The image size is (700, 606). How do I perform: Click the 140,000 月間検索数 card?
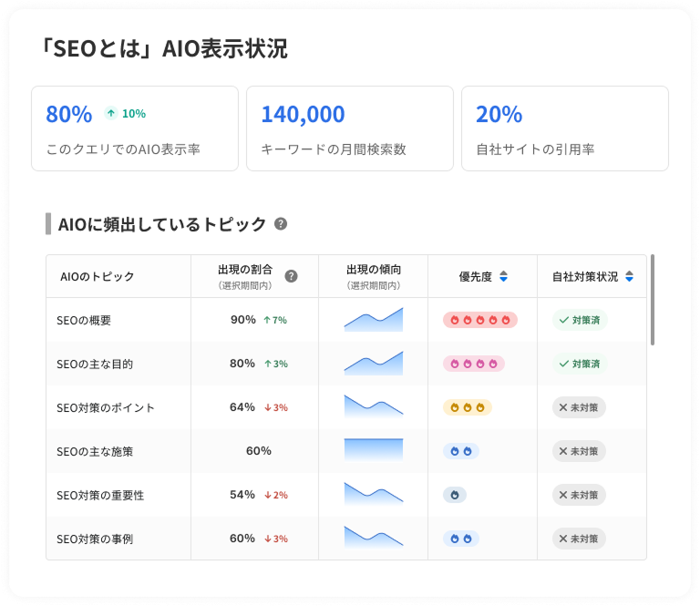click(349, 128)
